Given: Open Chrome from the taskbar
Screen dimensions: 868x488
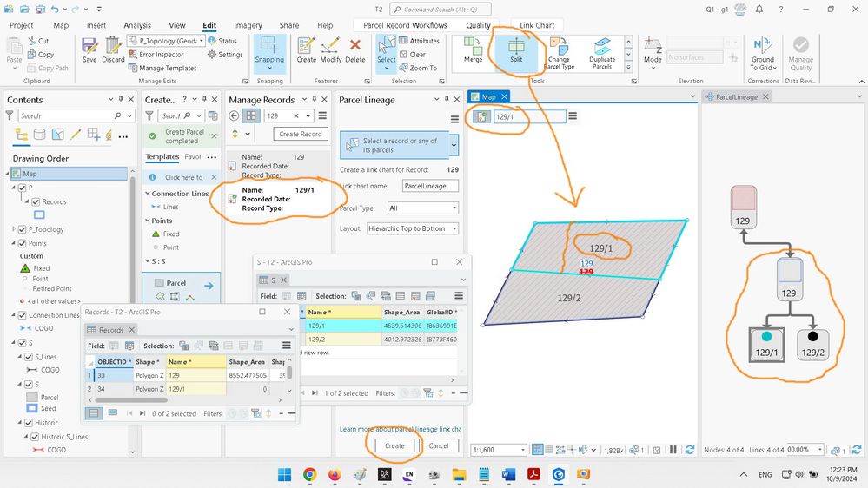Looking at the screenshot, I should (309, 474).
